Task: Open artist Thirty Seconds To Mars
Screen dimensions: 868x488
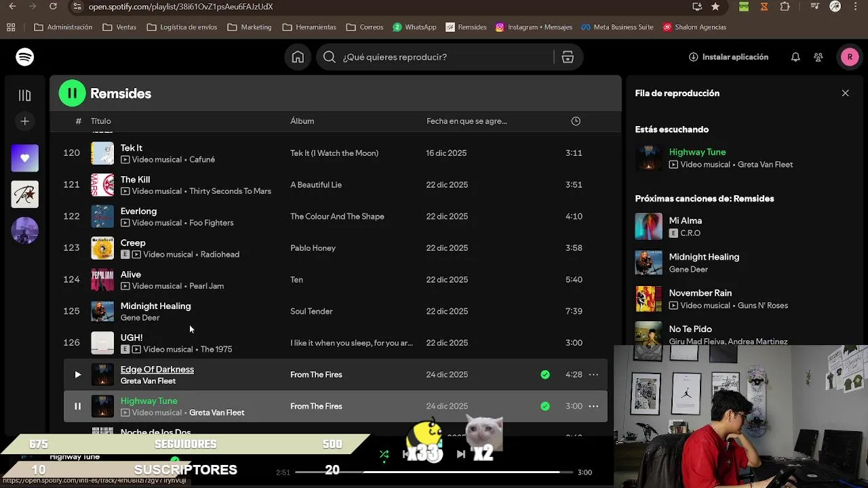Action: pos(230,191)
